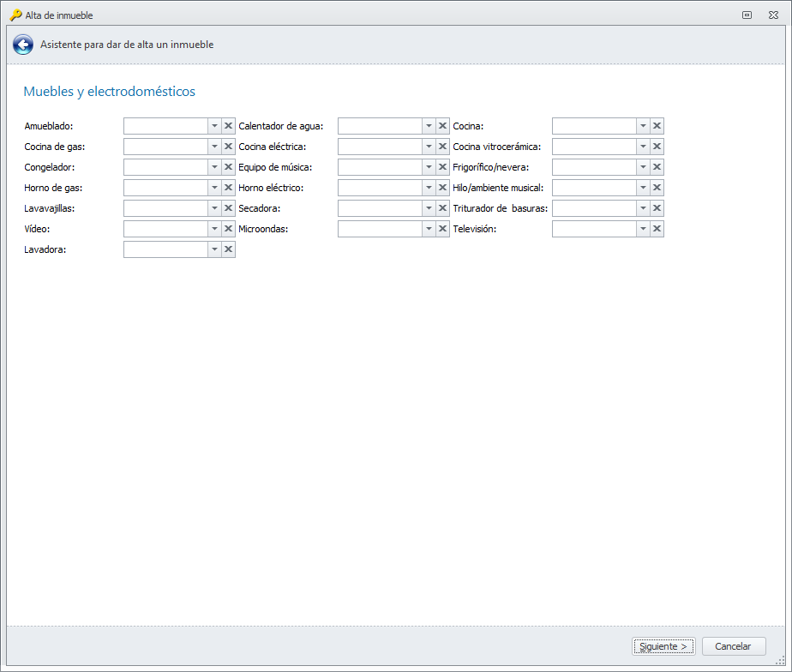Viewport: 792px width, 672px height.
Task: Clear the Hilo/ambiente musical field
Action: (x=657, y=188)
